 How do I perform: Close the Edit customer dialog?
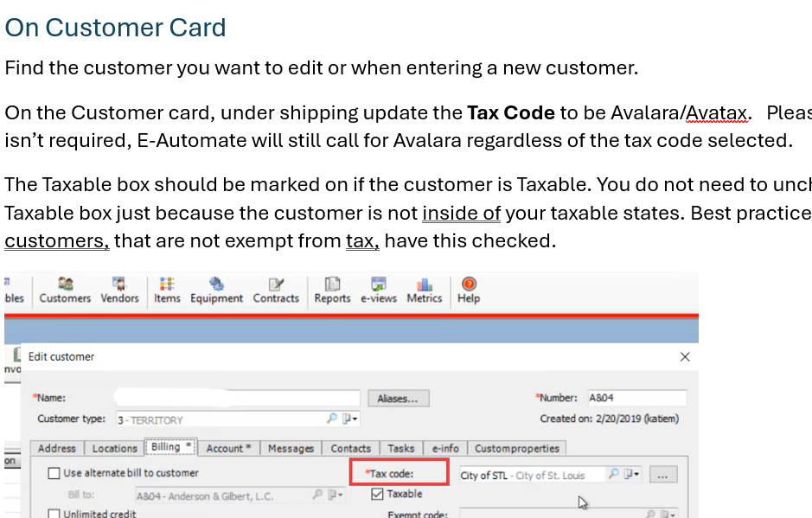pos(685,357)
